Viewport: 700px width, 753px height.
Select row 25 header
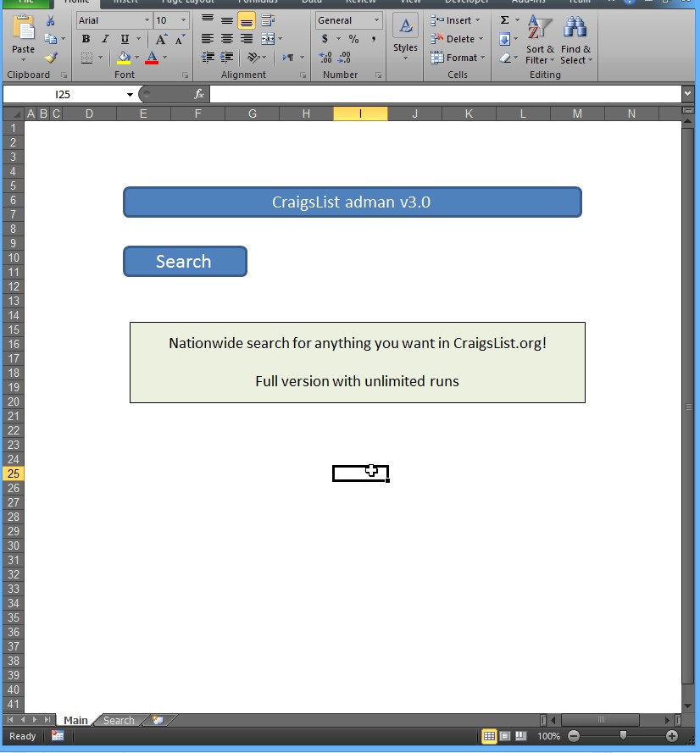click(14, 473)
